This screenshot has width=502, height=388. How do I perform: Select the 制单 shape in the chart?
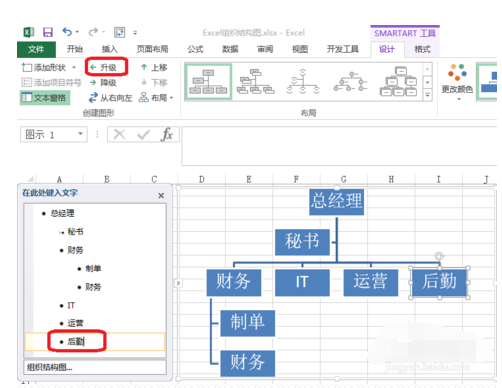point(248,323)
